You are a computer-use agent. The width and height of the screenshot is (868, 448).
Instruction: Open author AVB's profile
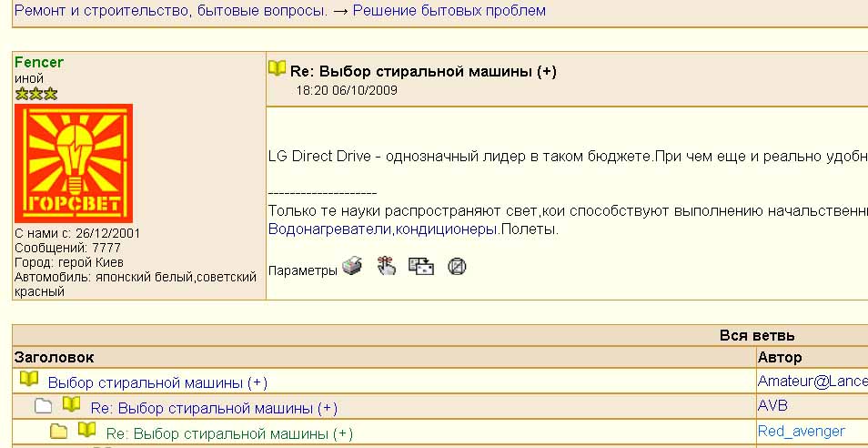pyautogui.click(x=772, y=405)
